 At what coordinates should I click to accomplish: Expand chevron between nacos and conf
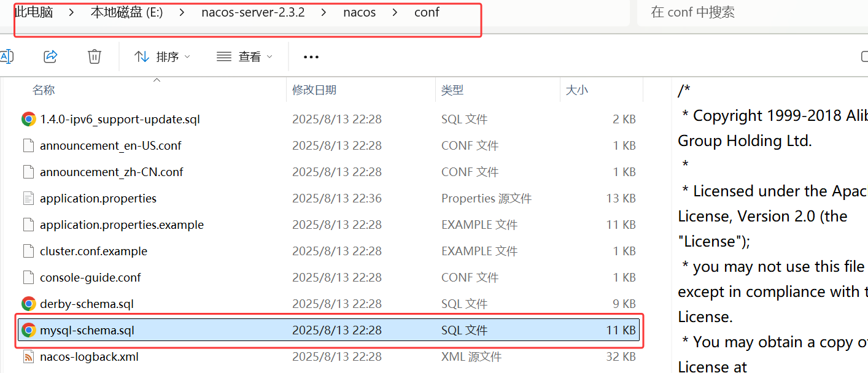(395, 12)
